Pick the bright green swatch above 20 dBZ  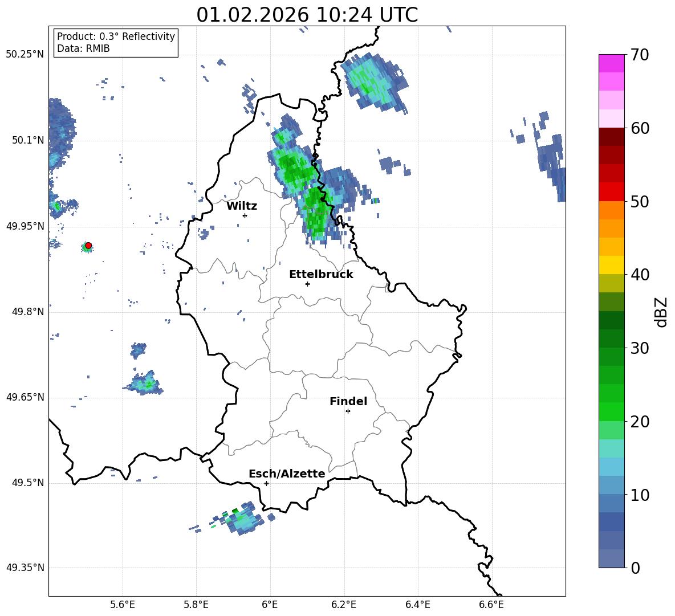(x=611, y=411)
